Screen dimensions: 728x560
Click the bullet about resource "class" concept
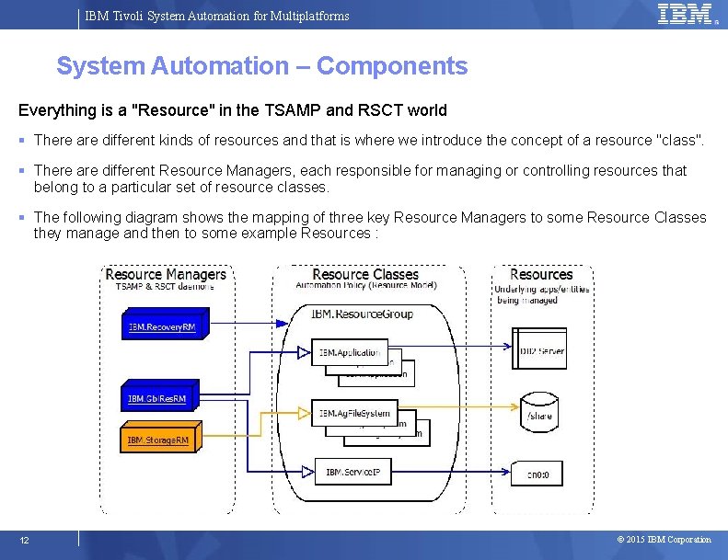click(x=369, y=140)
